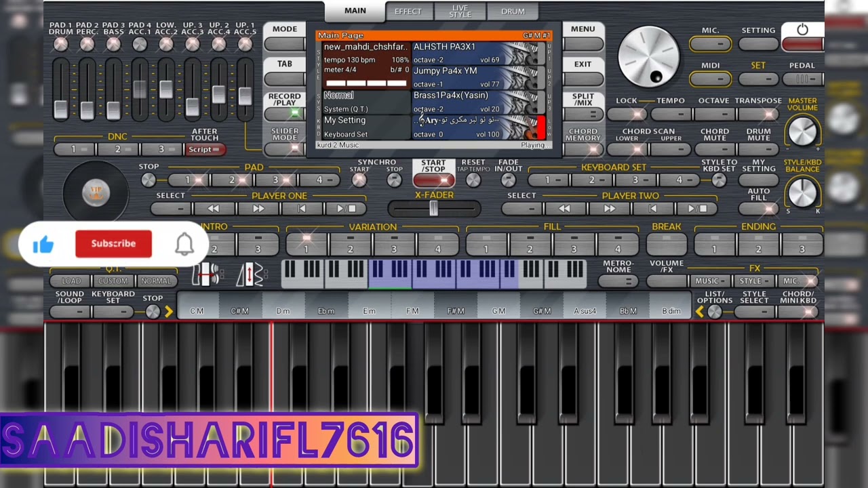Click the touch velocity curve icon
This screenshot has width=868, height=488.
click(x=251, y=274)
